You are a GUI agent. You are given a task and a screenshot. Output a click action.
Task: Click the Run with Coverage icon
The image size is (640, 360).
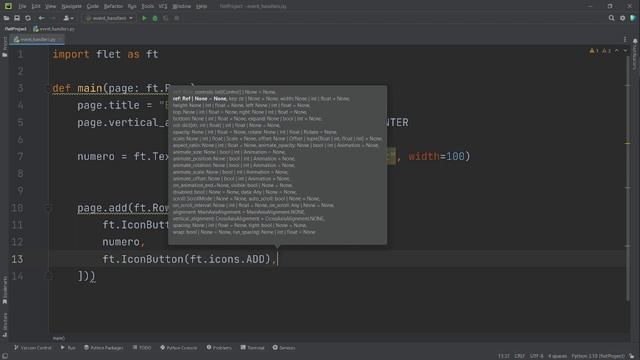[165, 18]
